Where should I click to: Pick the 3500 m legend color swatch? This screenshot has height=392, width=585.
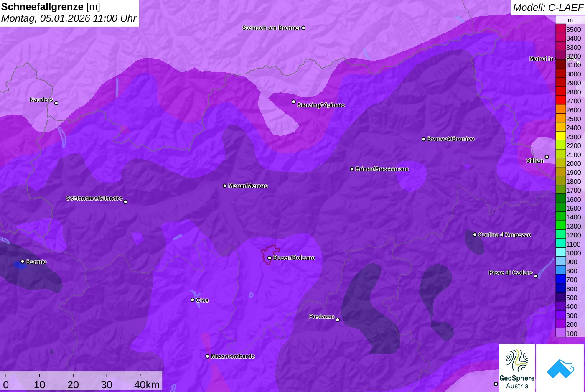560,29
